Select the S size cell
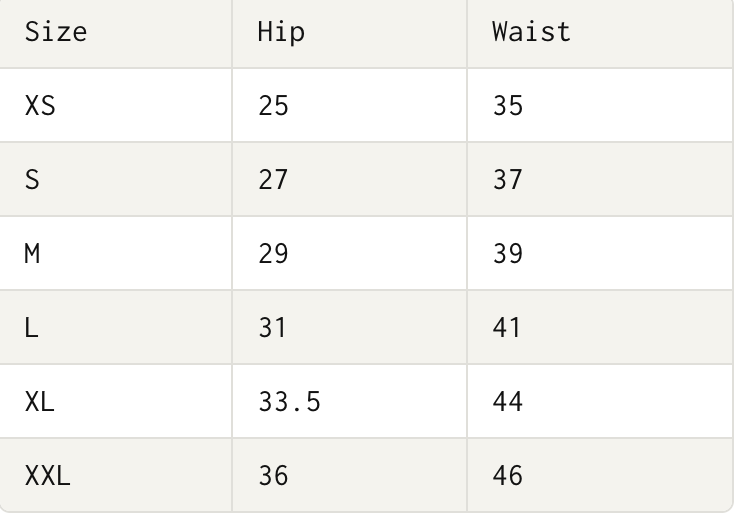The width and height of the screenshot is (744, 528). click(32, 179)
